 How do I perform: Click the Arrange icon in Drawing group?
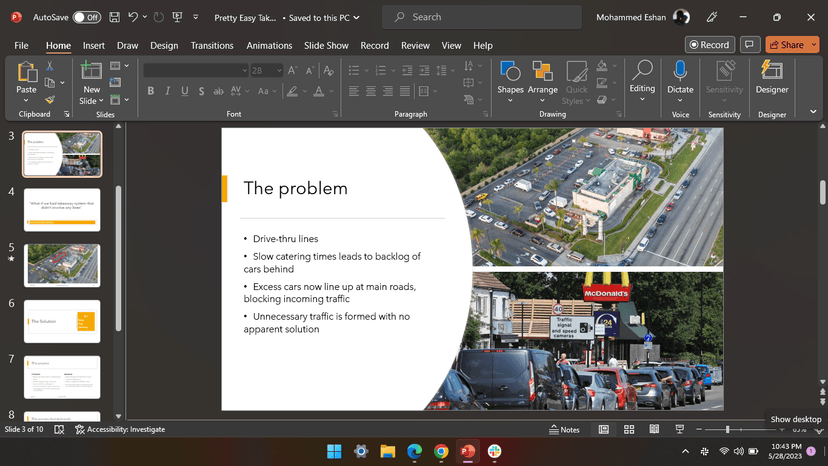point(542,71)
